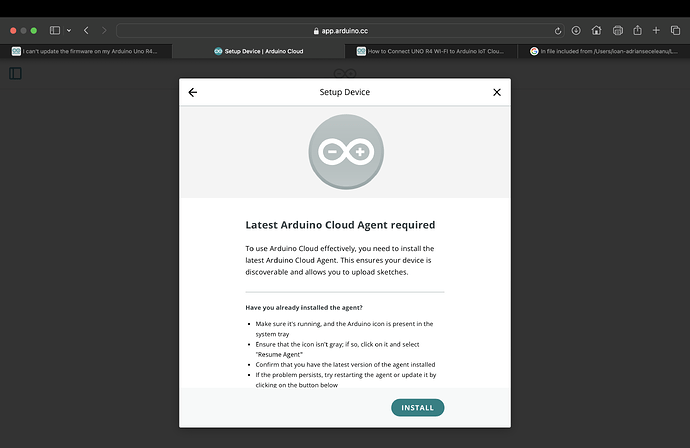Toggle the Arduino Cloud page sidebar icon

[15, 73]
